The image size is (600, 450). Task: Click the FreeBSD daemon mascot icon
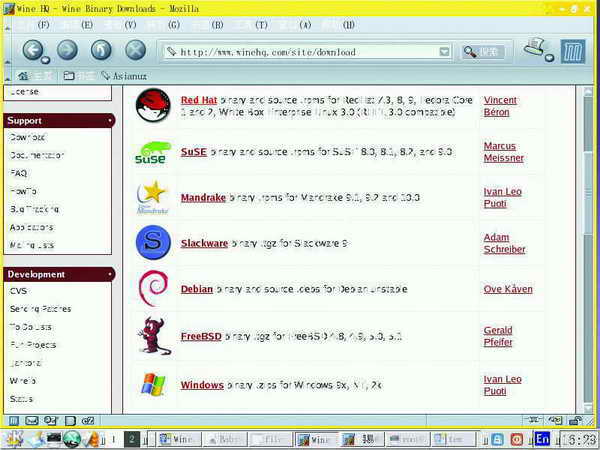click(152, 336)
